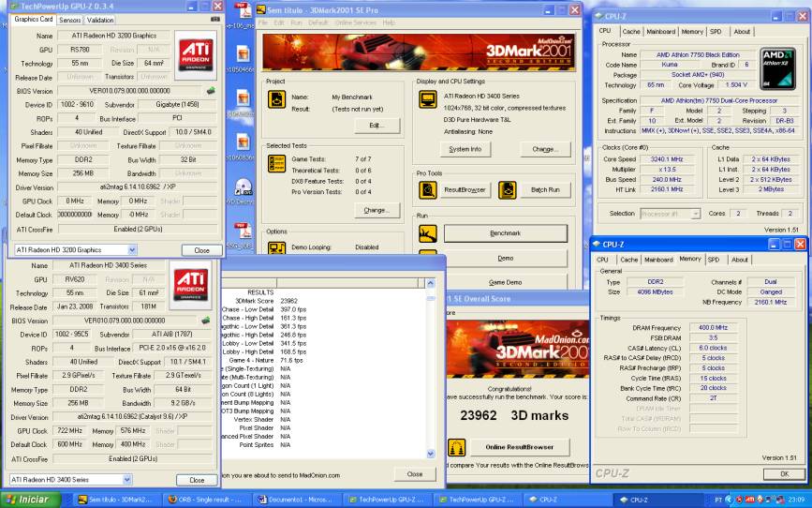
Task: Click the AMD Athlon X2 logo in CPU-Z
Action: click(x=777, y=67)
